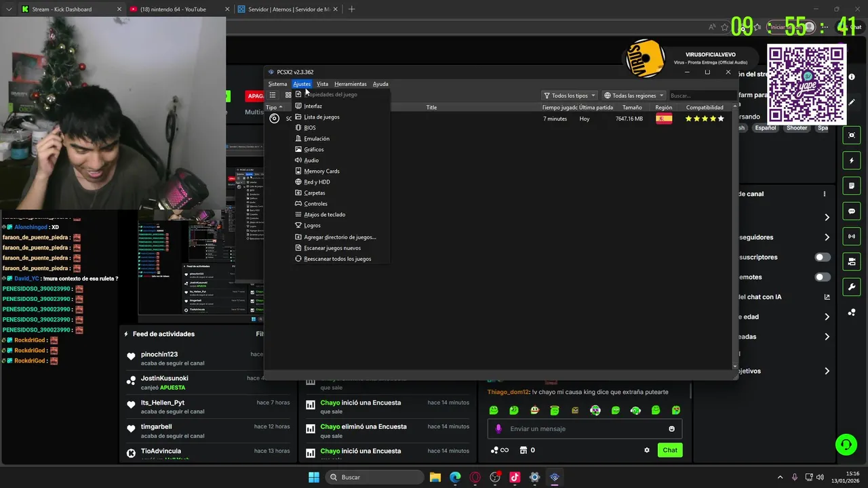
Task: Open the Sistema menu in PCSX2
Action: pos(277,84)
